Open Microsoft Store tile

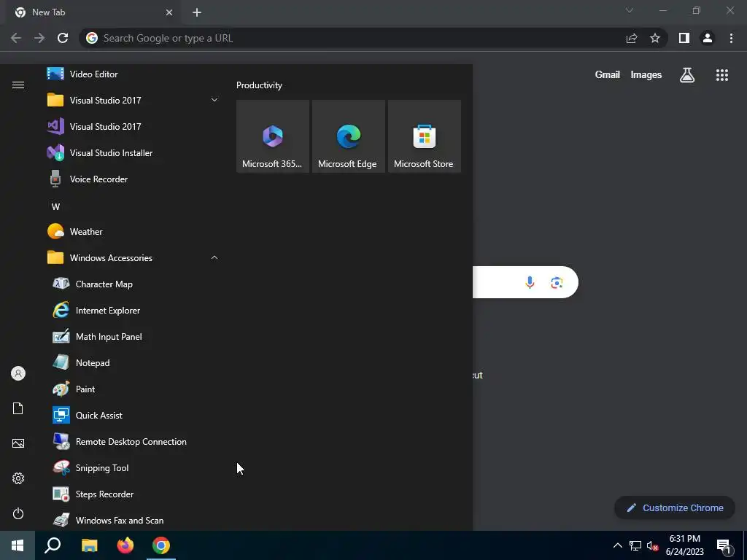424,136
